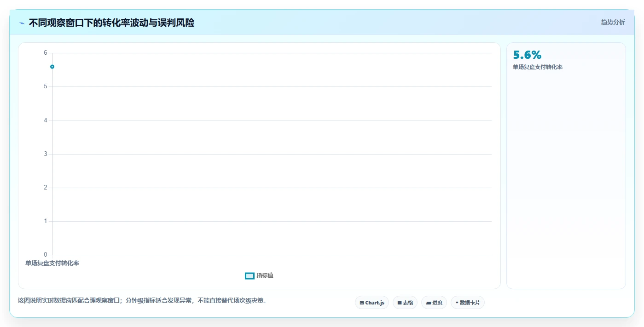Viewport: 644px width, 327px height.
Task: Click the 数据卡片 chip
Action: coord(468,303)
